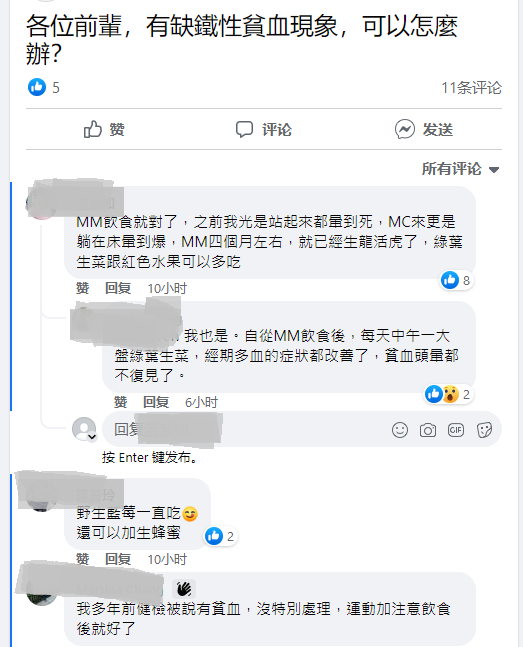Open the sticker picker icon

tap(484, 430)
